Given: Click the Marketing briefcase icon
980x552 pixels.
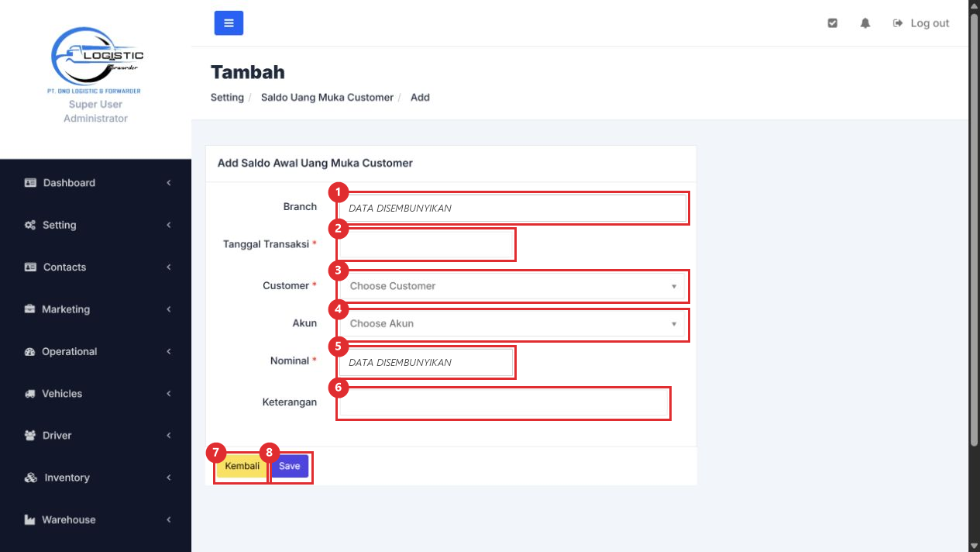Looking at the screenshot, I should pyautogui.click(x=30, y=309).
